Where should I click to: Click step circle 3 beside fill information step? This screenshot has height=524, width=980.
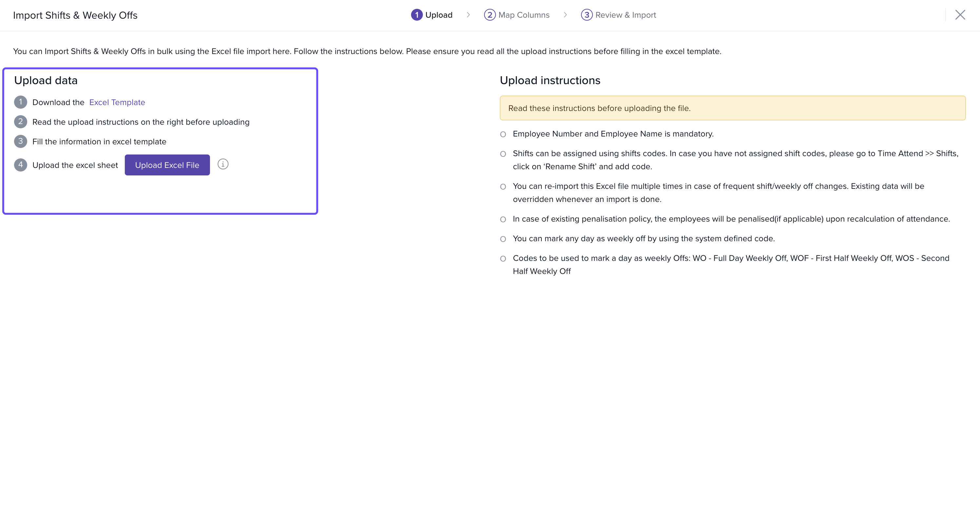[21, 141]
